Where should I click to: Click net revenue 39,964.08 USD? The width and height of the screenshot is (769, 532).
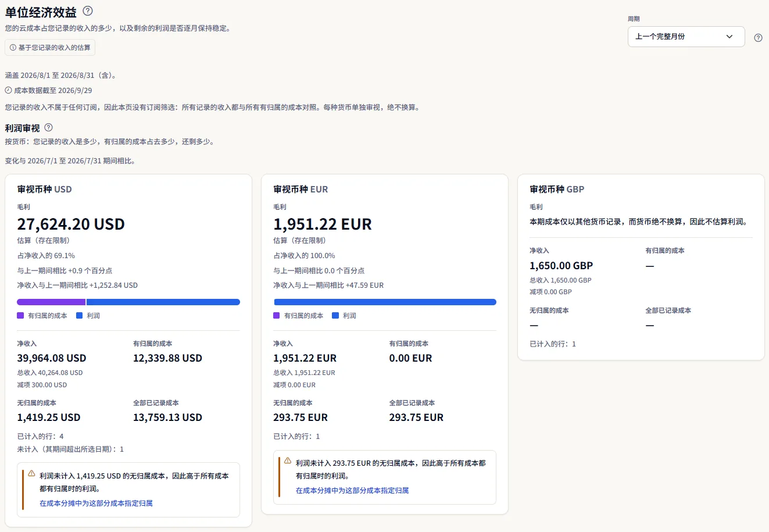pos(52,358)
